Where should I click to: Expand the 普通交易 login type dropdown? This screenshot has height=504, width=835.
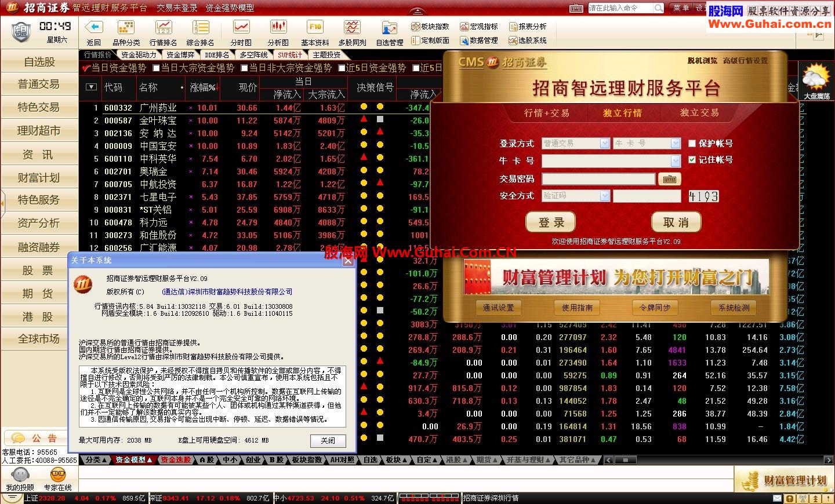coord(605,143)
